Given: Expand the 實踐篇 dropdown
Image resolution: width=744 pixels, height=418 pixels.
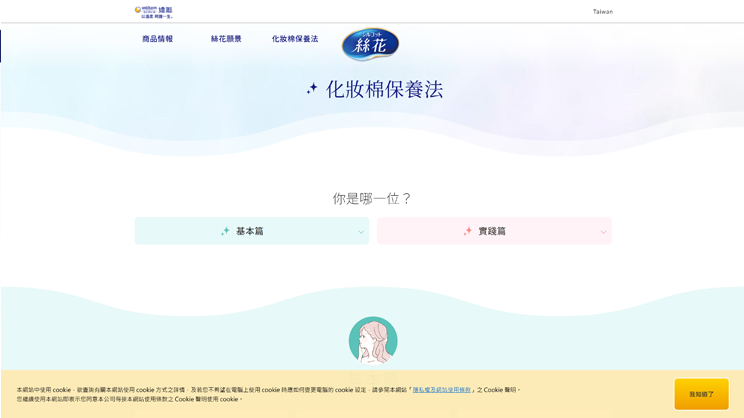Looking at the screenshot, I should click(x=494, y=231).
